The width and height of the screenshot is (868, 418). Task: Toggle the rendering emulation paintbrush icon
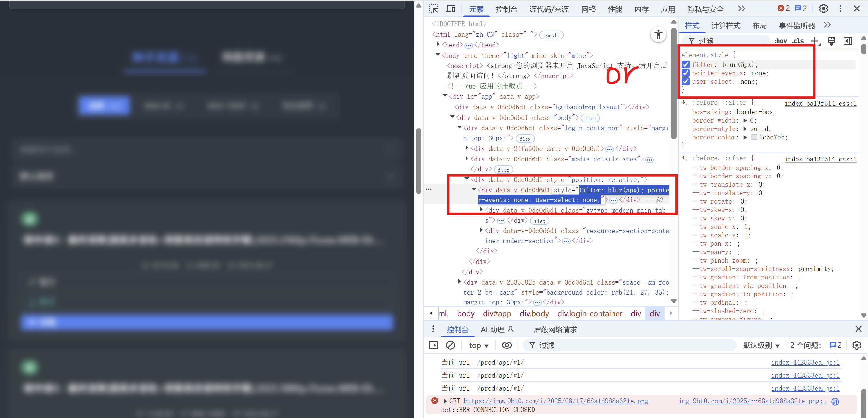point(831,41)
